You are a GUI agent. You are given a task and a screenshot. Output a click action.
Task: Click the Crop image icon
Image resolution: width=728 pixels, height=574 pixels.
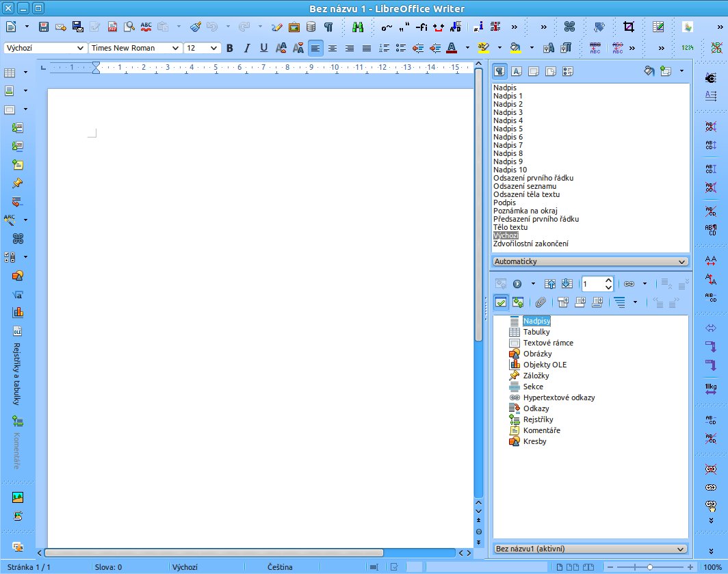click(x=629, y=27)
